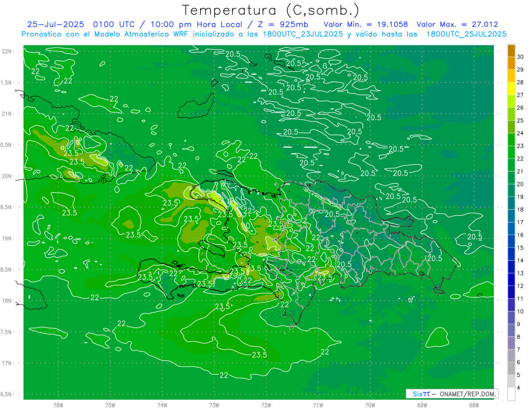The image size is (532, 411).
Task: Click the "71W" longitude axis label
Action: pos(318,405)
